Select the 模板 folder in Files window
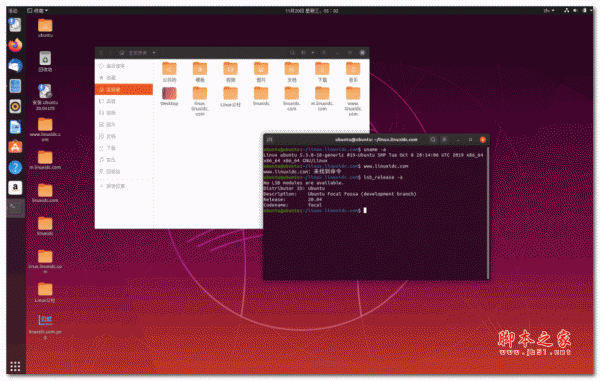The width and height of the screenshot is (600, 381). (200, 72)
